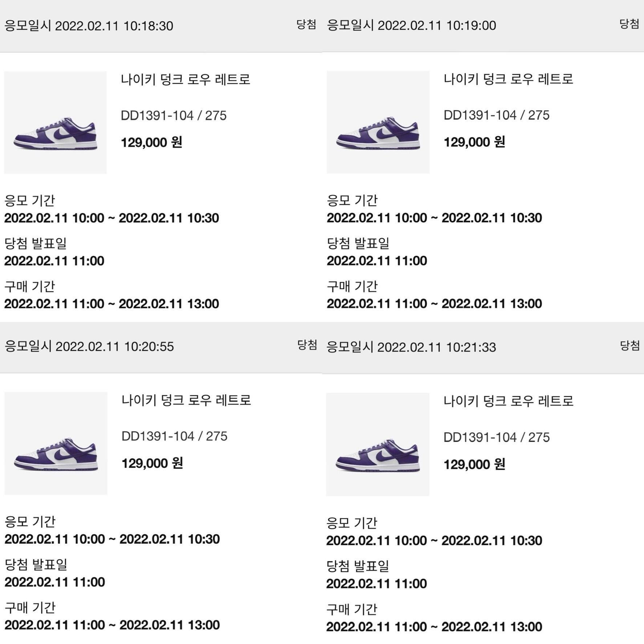Select the 응모일시 2022.02.11 10:19:00 header
Viewport: 644px width, 644px height.
pyautogui.click(x=411, y=25)
